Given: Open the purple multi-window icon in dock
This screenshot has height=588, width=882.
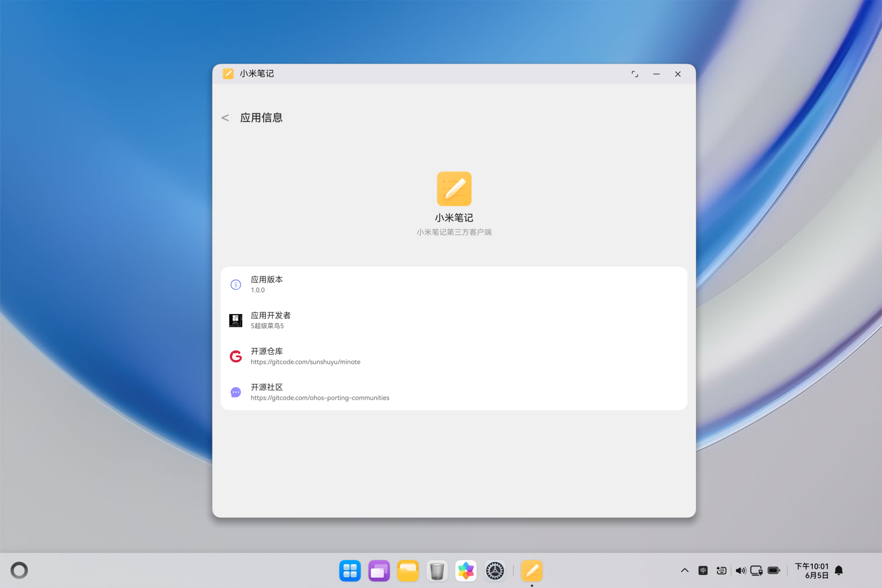Looking at the screenshot, I should (379, 571).
